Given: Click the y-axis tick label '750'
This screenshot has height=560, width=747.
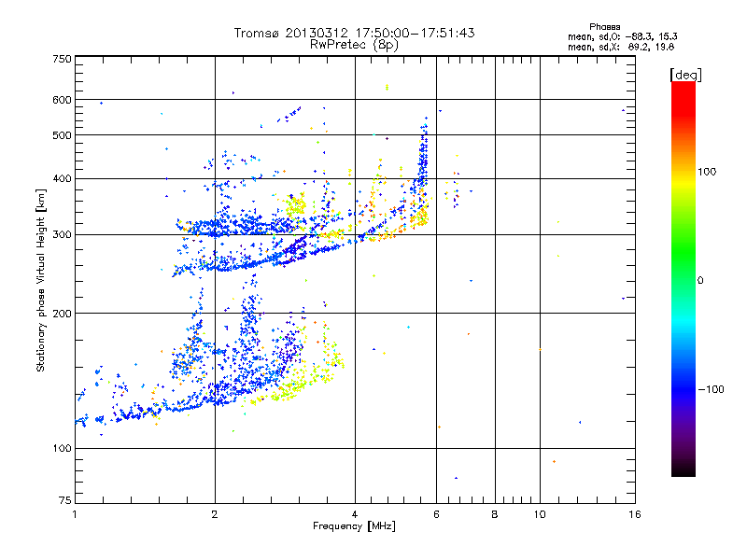Looking at the screenshot, I should (x=63, y=59).
